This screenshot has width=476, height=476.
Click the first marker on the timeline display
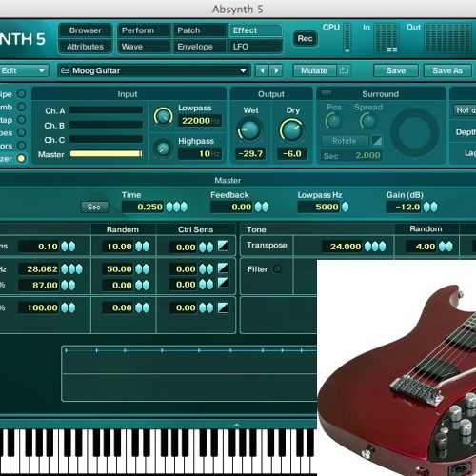point(66,350)
